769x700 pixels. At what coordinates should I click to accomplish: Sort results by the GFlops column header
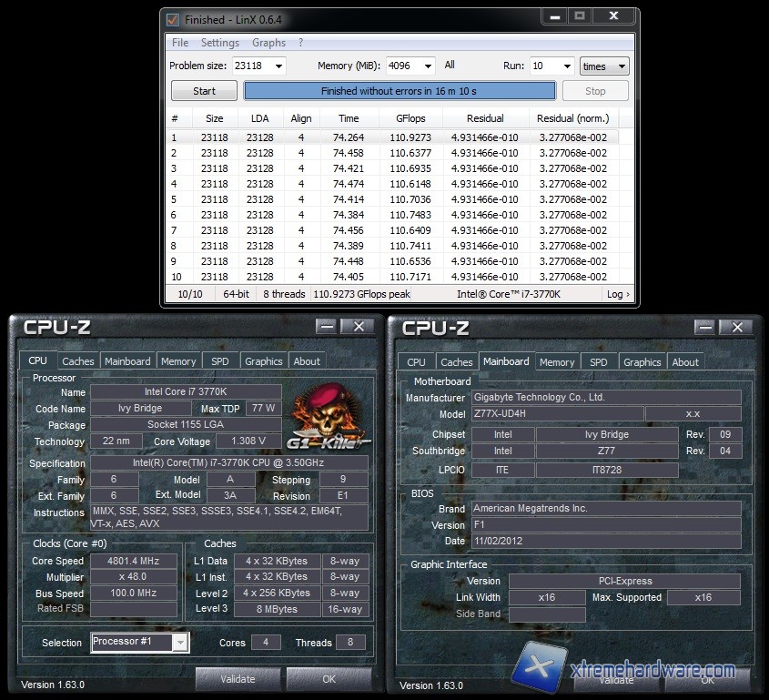click(410, 118)
